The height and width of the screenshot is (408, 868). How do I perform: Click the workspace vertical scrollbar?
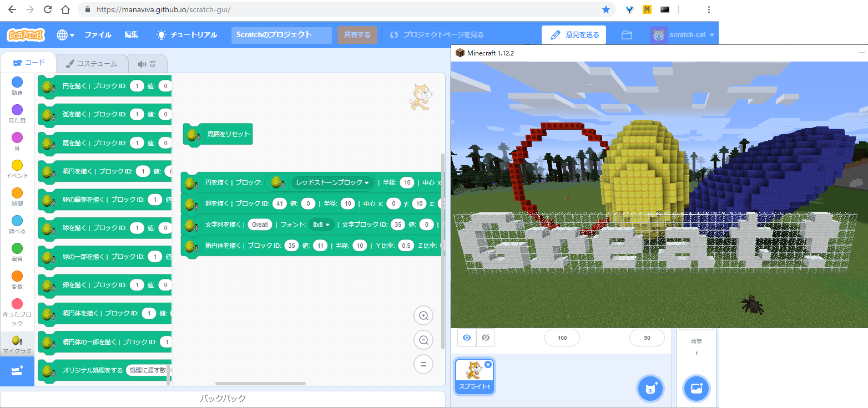(x=442, y=251)
